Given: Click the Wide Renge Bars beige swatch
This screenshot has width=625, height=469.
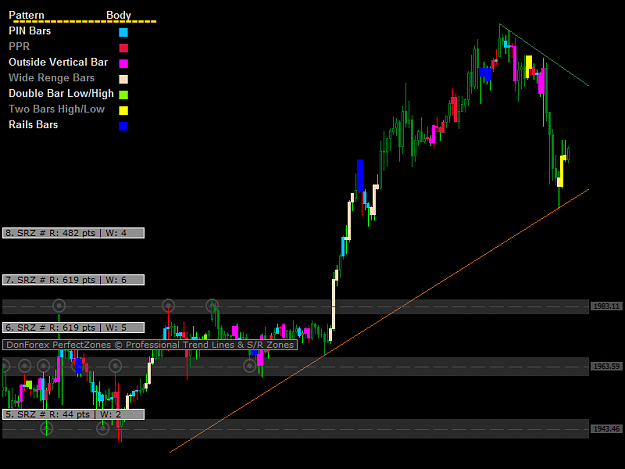Looking at the screenshot, I should 123,79.
